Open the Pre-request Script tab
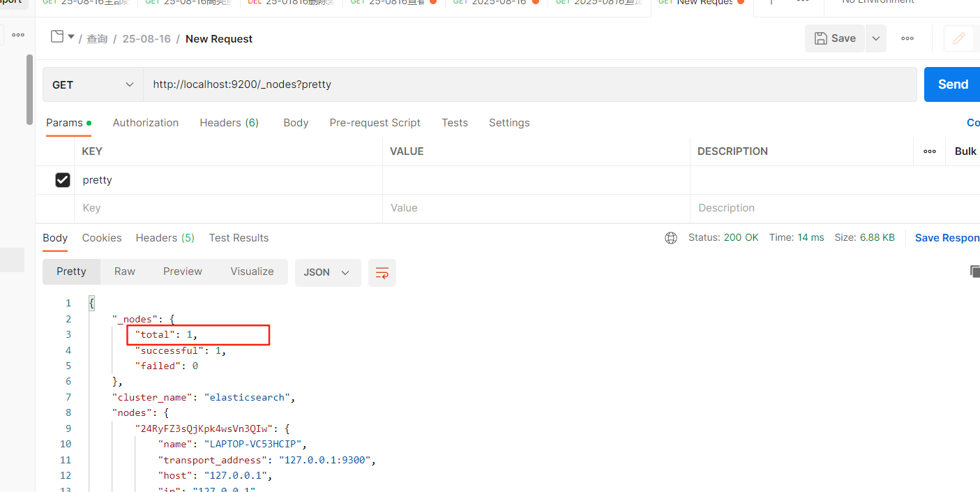Image resolution: width=980 pixels, height=492 pixels. click(375, 123)
